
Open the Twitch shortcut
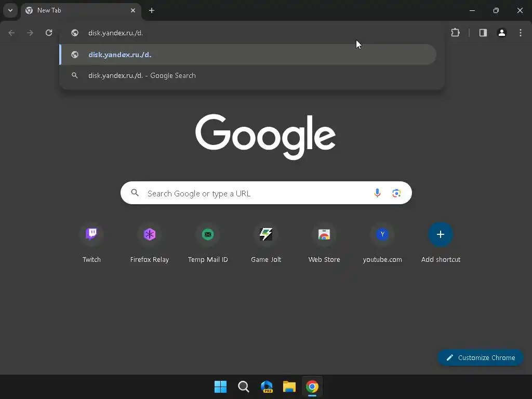[91, 243]
